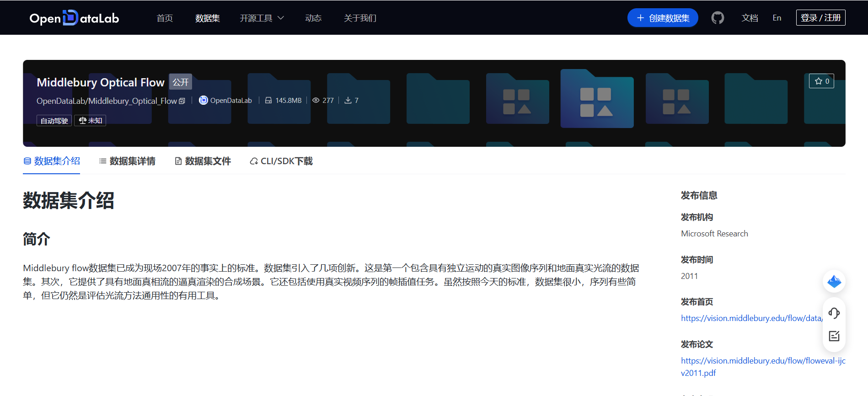Open the customer support headset icon
The image size is (868, 396).
pyautogui.click(x=834, y=313)
